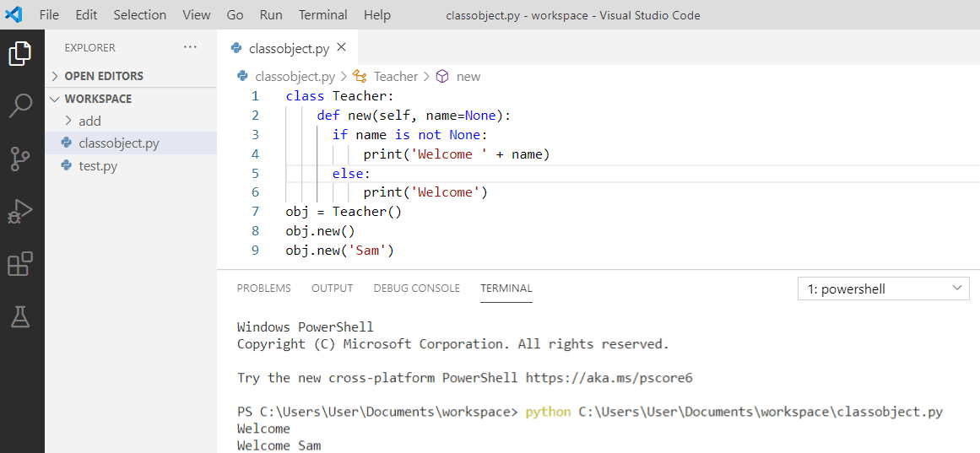Click Python icon on classobject.py tab
Image resolution: width=980 pixels, height=453 pixels.
[236, 47]
